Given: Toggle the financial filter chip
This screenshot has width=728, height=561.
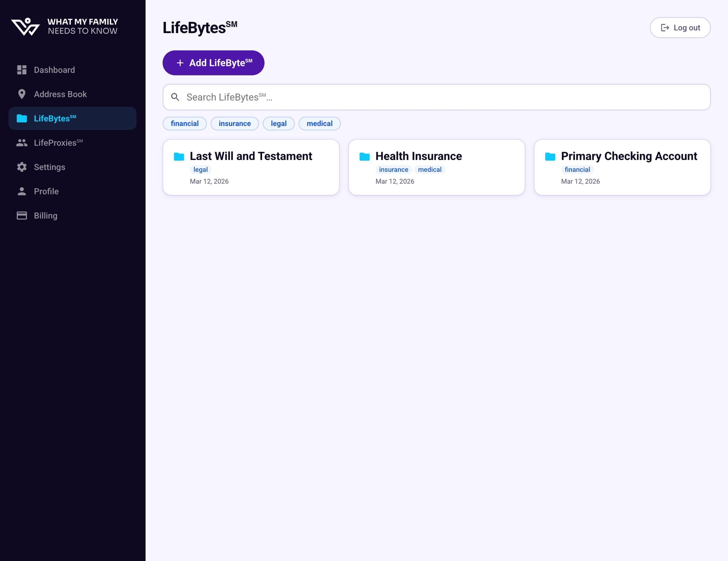Looking at the screenshot, I should click(x=185, y=123).
